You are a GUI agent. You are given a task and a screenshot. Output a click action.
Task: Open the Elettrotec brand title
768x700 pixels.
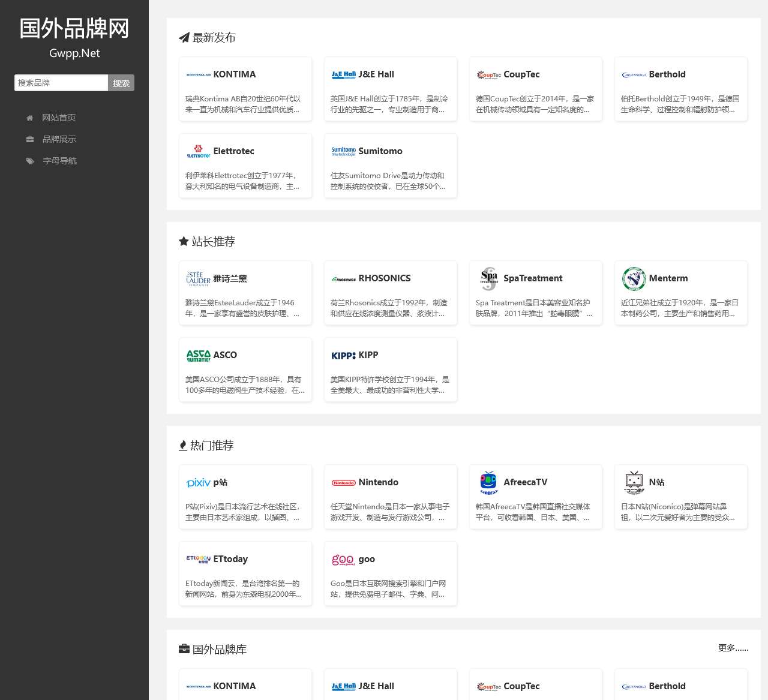(x=233, y=151)
